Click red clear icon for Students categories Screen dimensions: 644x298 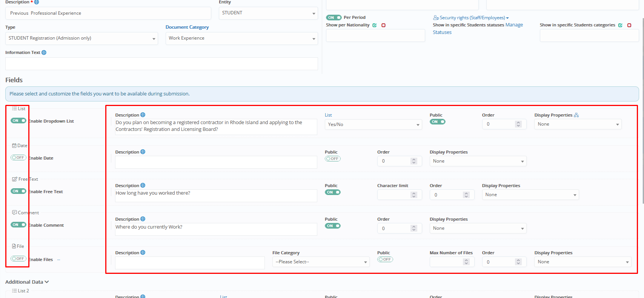click(x=629, y=25)
